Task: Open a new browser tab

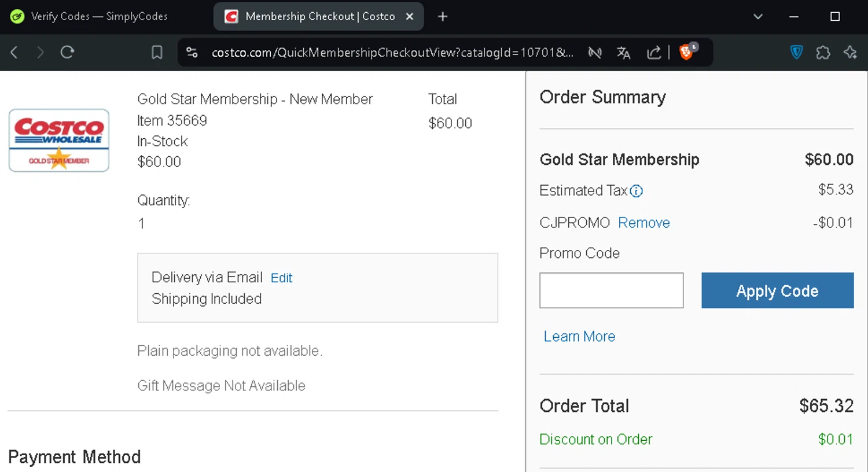Action: (443, 17)
